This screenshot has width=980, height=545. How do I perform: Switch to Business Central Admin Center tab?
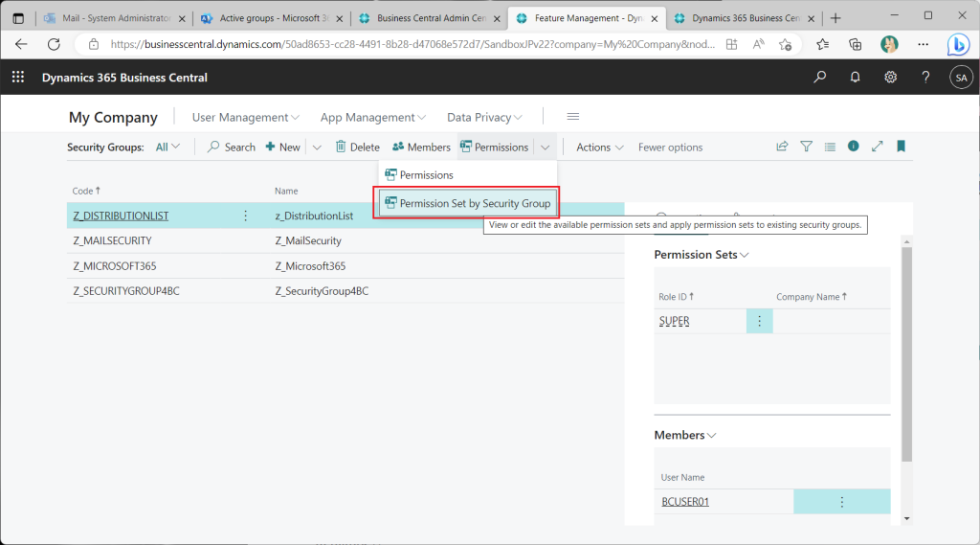[431, 18]
